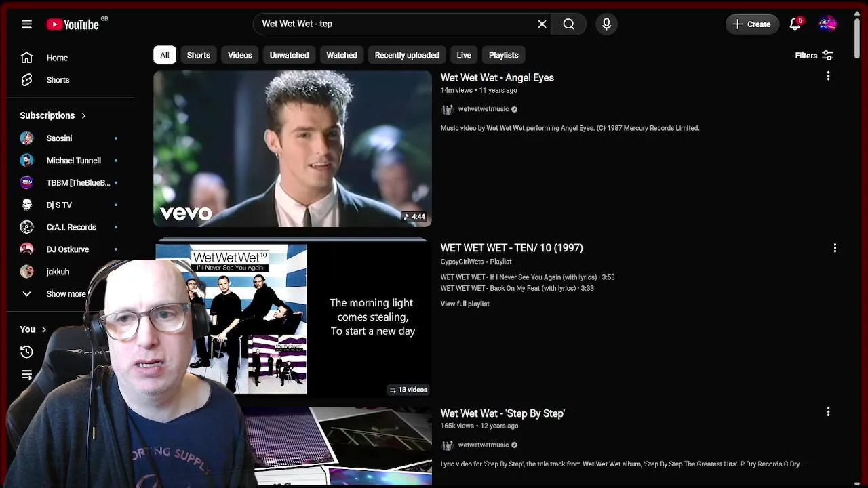Select the All filter chip
This screenshot has height=488, width=868.
click(165, 55)
